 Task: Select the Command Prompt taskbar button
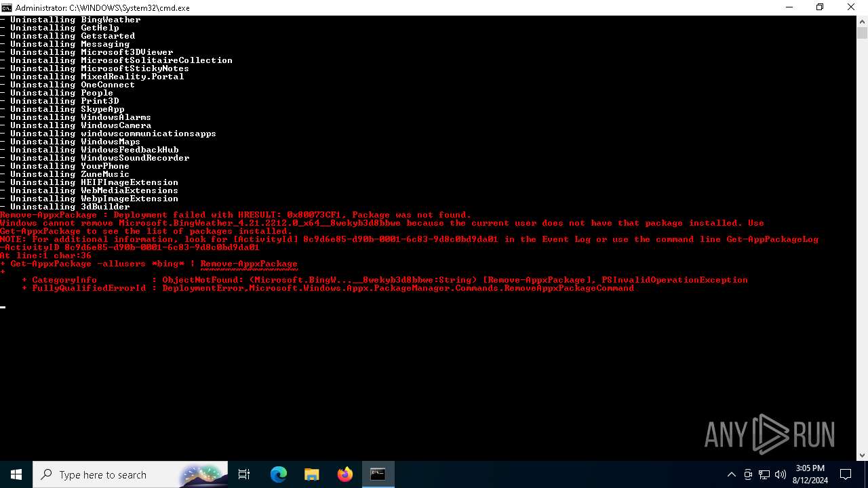point(378,474)
